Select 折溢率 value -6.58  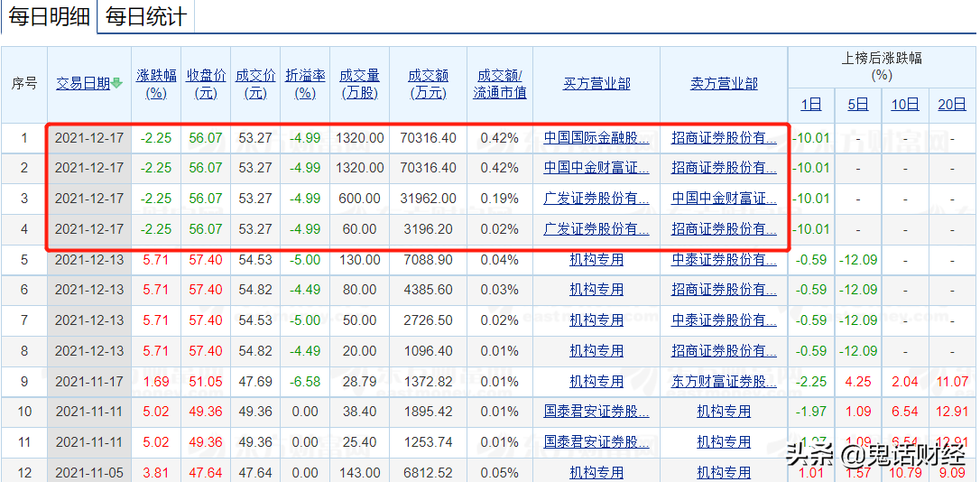tap(305, 381)
